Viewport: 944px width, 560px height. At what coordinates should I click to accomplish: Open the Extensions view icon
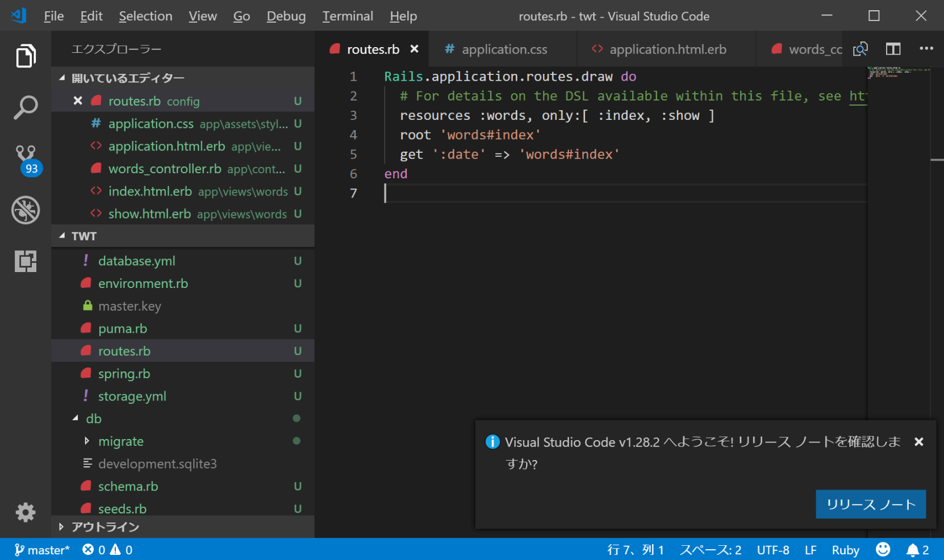(x=26, y=261)
